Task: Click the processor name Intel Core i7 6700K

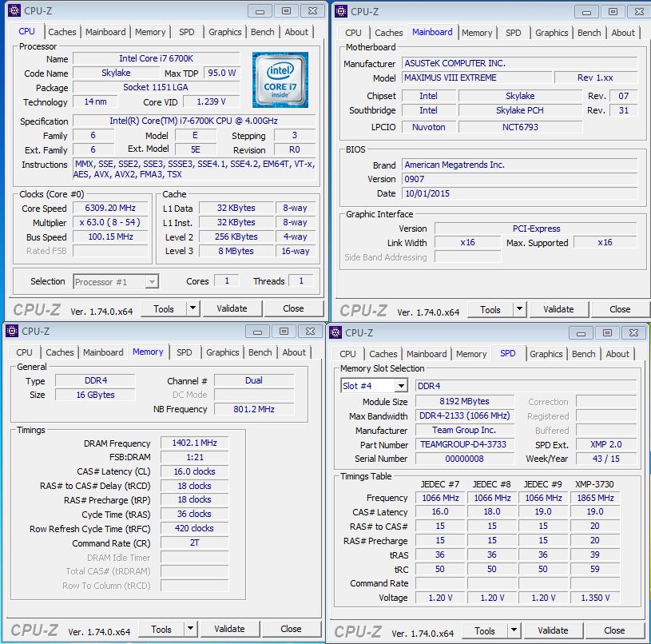Action: pyautogui.click(x=156, y=58)
